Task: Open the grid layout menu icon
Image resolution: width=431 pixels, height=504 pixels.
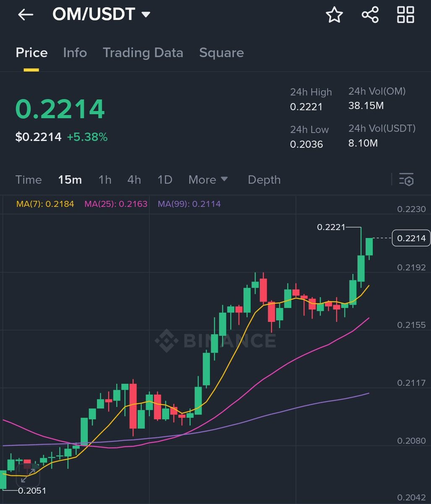Action: (x=406, y=15)
